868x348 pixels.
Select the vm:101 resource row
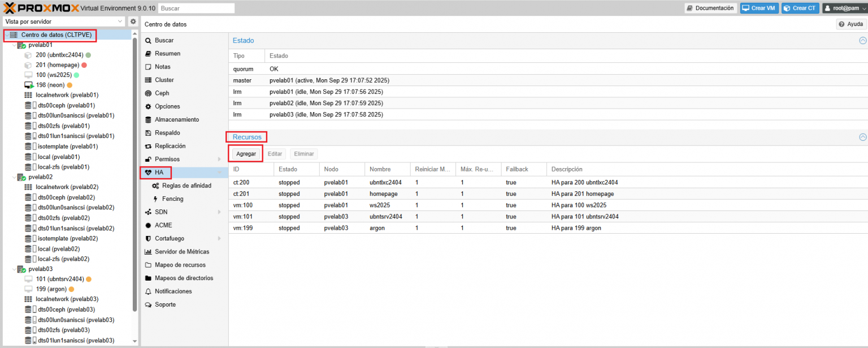coord(548,217)
